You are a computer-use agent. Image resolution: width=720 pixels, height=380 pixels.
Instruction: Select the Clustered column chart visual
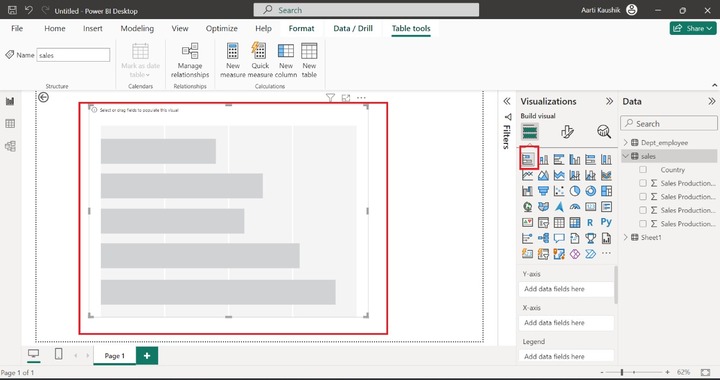[x=575, y=159]
